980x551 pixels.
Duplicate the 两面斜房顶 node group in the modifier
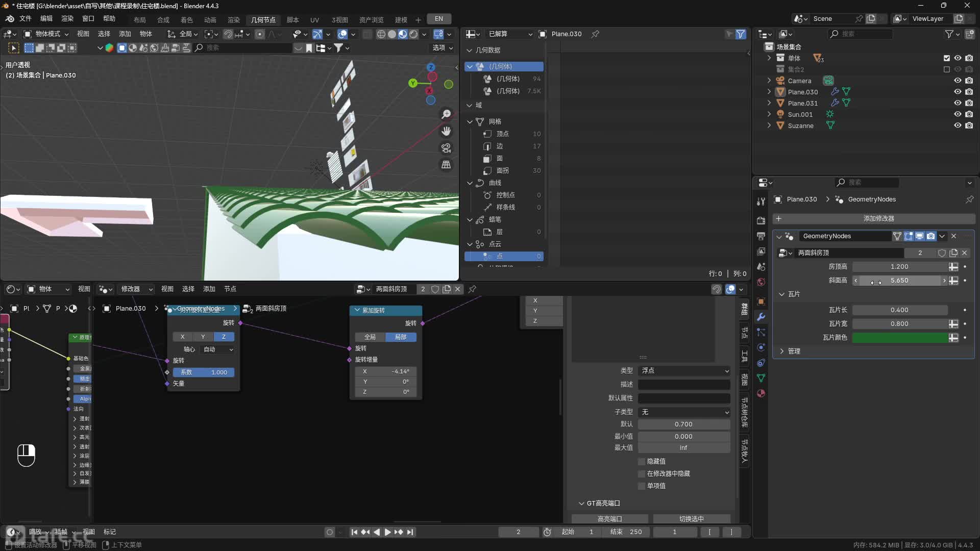(953, 253)
